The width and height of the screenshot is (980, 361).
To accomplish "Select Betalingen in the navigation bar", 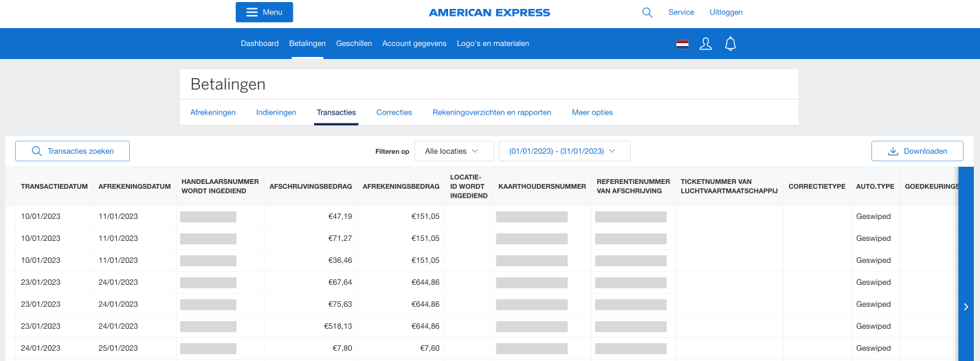I will click(x=307, y=43).
